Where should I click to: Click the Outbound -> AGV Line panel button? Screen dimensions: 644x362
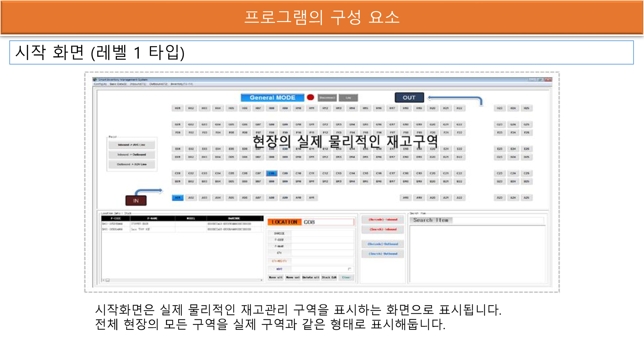131,164
